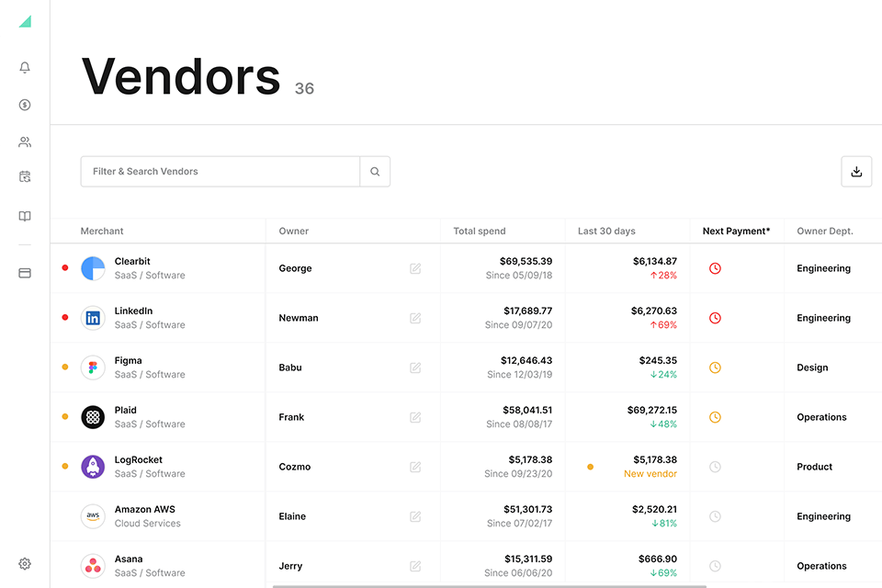This screenshot has width=882, height=588.
Task: Click the Amazon AWS logo
Action: [x=93, y=516]
